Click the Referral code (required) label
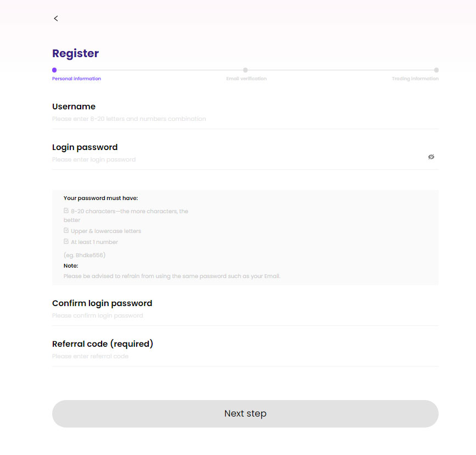 click(103, 344)
